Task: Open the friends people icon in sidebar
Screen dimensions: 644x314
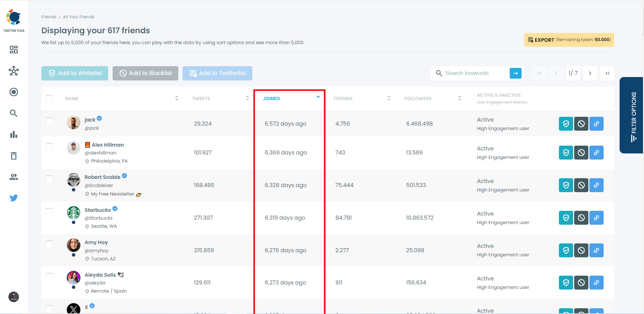Action: tap(14, 177)
